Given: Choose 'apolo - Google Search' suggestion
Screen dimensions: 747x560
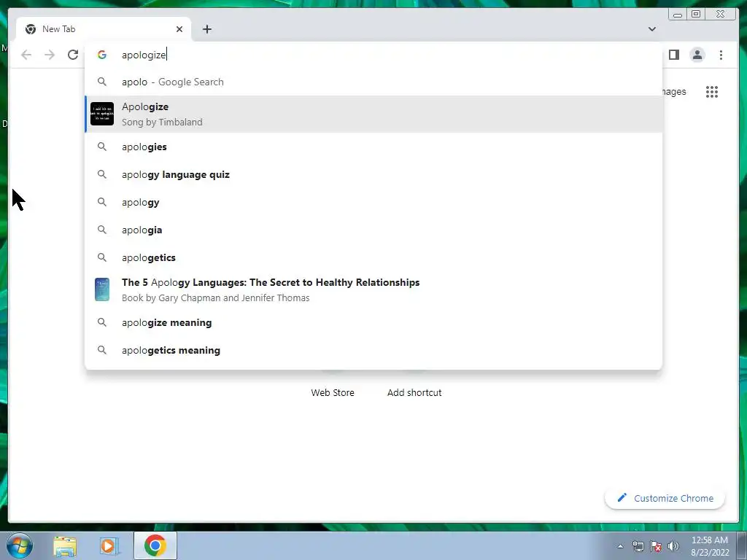Looking at the screenshot, I should coord(373,82).
